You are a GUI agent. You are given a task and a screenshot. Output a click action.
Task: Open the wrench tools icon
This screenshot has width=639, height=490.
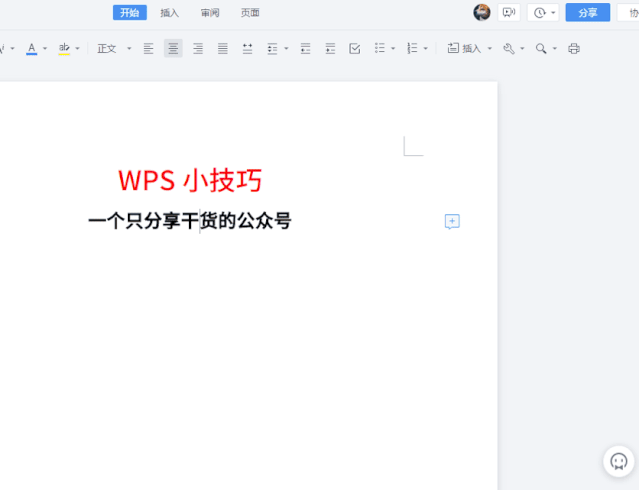click(x=509, y=49)
